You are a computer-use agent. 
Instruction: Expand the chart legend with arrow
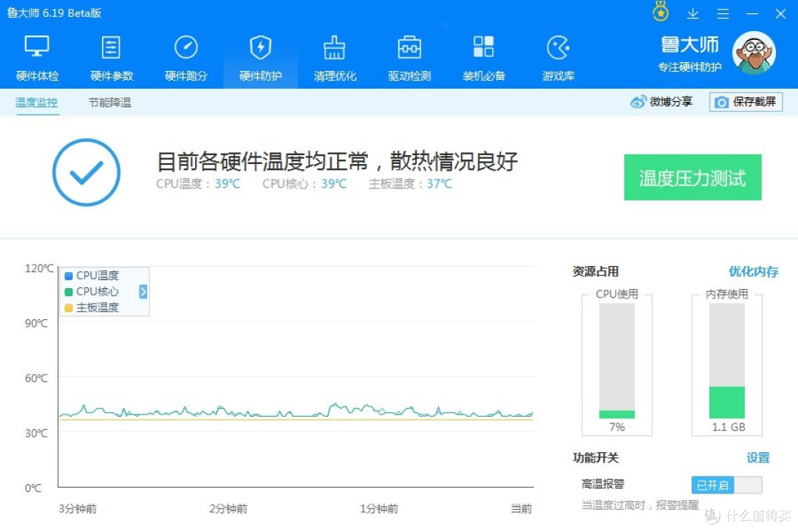(x=143, y=292)
